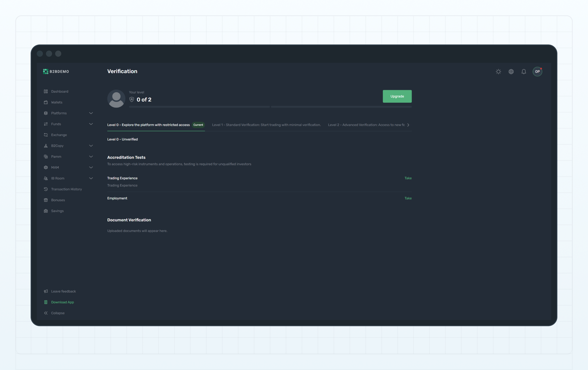Click the green Upgrade button
Screen dimensions: 588x370
397,96
